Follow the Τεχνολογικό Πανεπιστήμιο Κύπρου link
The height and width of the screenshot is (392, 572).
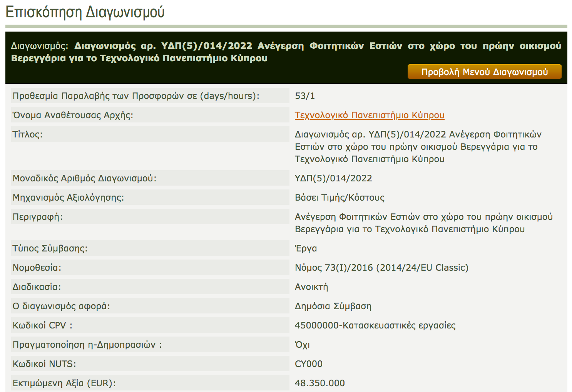click(370, 115)
